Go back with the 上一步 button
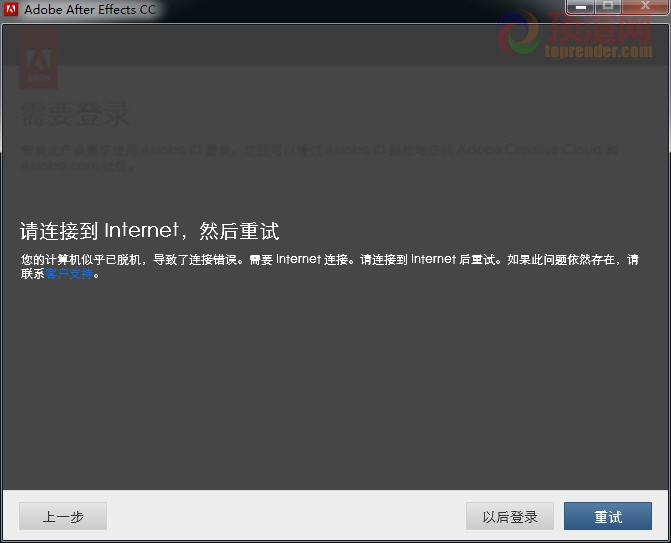 (x=63, y=516)
